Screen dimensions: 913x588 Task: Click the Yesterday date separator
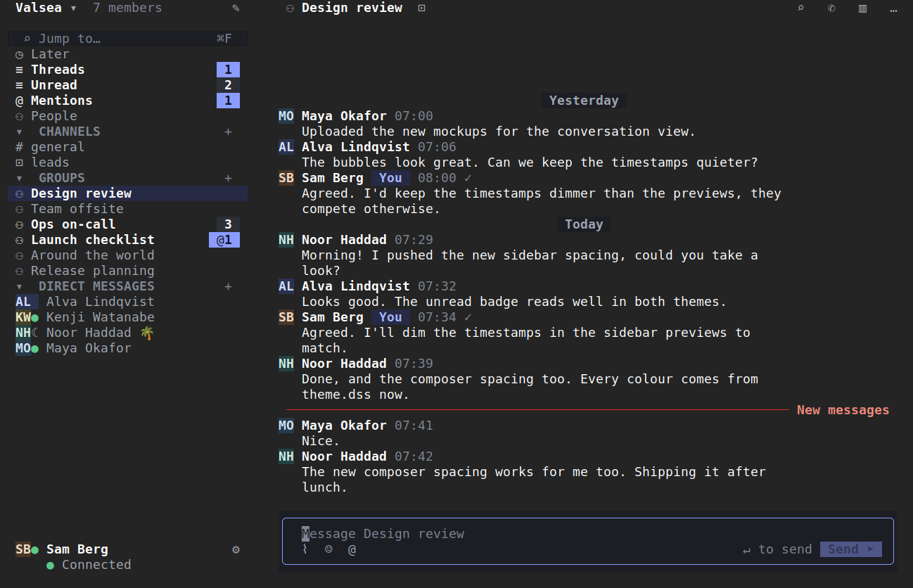(584, 101)
